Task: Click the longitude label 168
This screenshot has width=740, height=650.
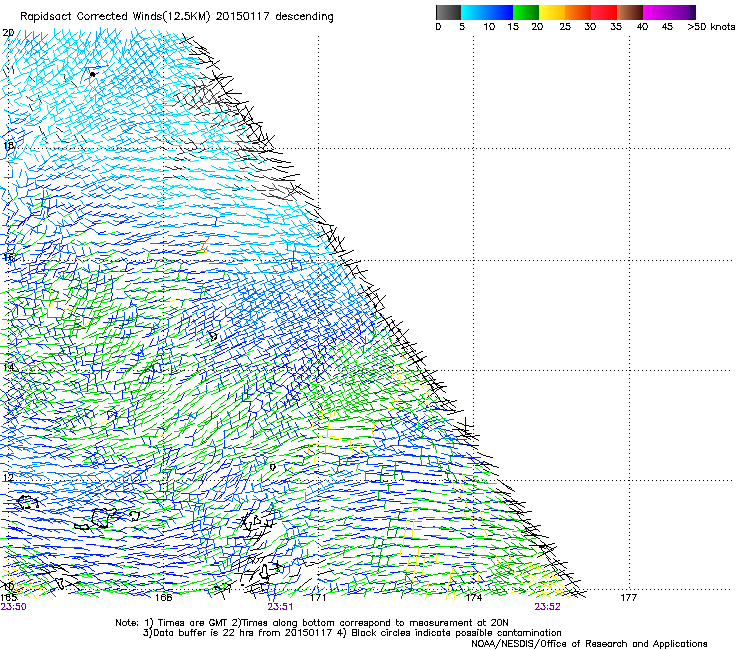Action: pyautogui.click(x=163, y=598)
